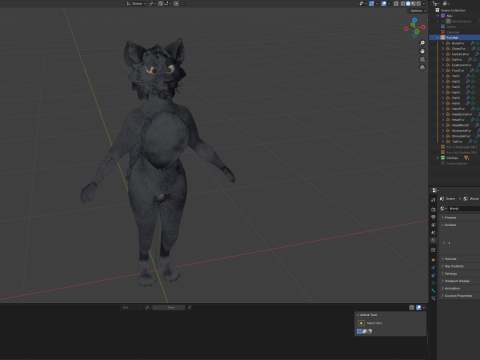The height and width of the screenshot is (360, 480).
Task: Select the FeetFur object in outliner
Action: [x=458, y=70]
